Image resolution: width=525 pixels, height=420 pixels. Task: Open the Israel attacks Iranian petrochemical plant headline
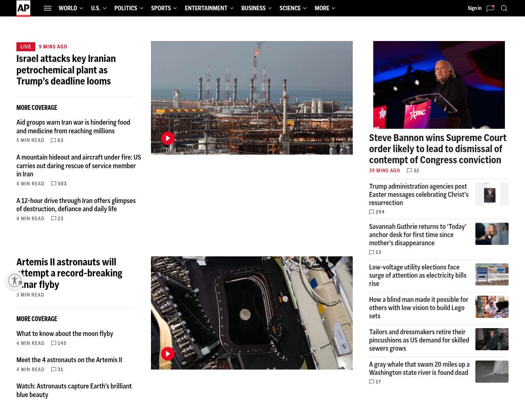click(x=66, y=70)
